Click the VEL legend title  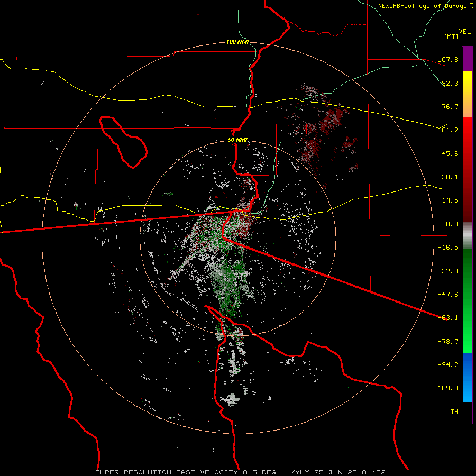[464, 32]
